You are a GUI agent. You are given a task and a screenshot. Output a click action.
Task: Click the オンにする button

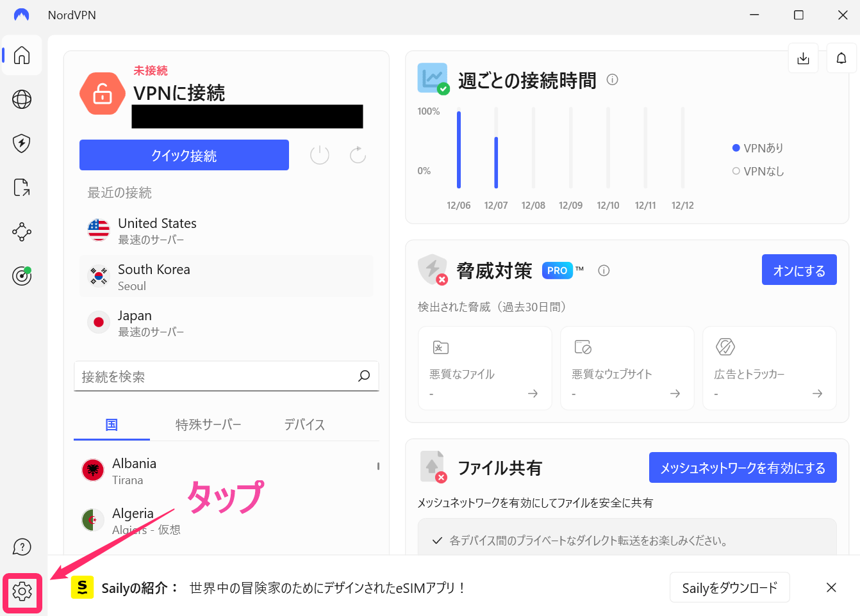799,270
